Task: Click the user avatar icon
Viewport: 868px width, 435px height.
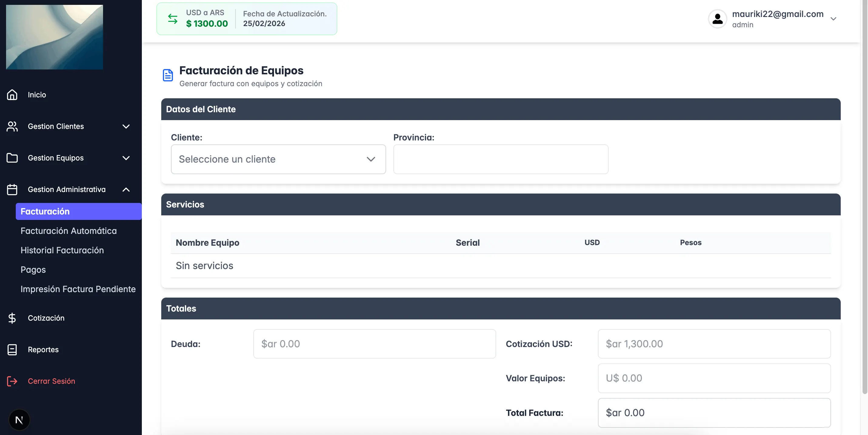Action: (x=717, y=19)
